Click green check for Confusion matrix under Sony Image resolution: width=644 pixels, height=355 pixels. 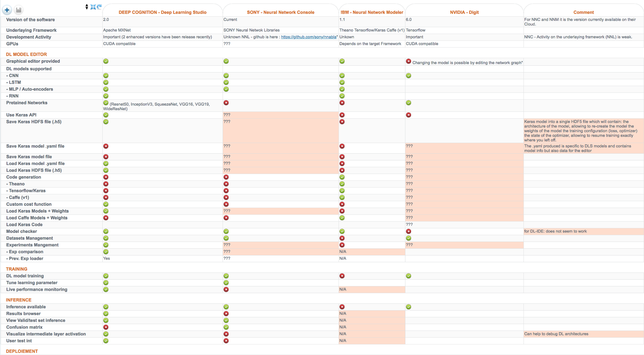click(x=226, y=327)
